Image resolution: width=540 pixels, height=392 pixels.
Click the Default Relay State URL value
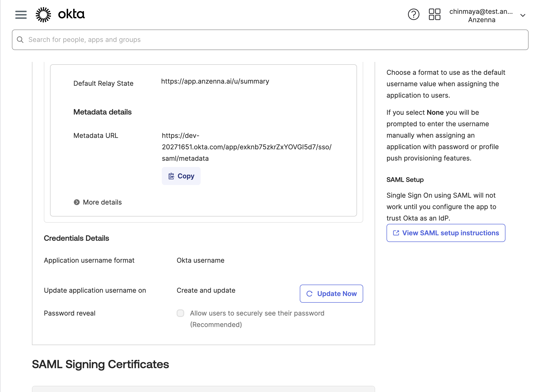(215, 81)
